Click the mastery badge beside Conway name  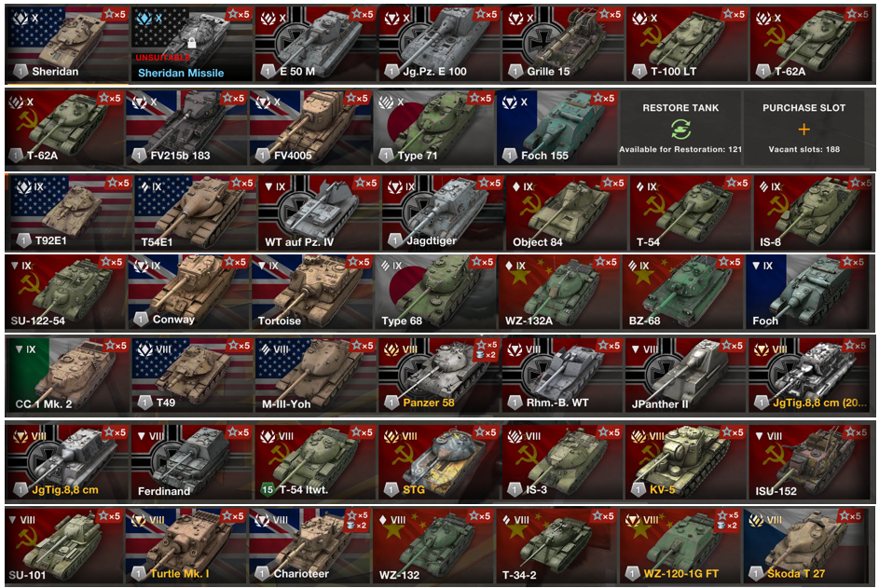tap(141, 319)
